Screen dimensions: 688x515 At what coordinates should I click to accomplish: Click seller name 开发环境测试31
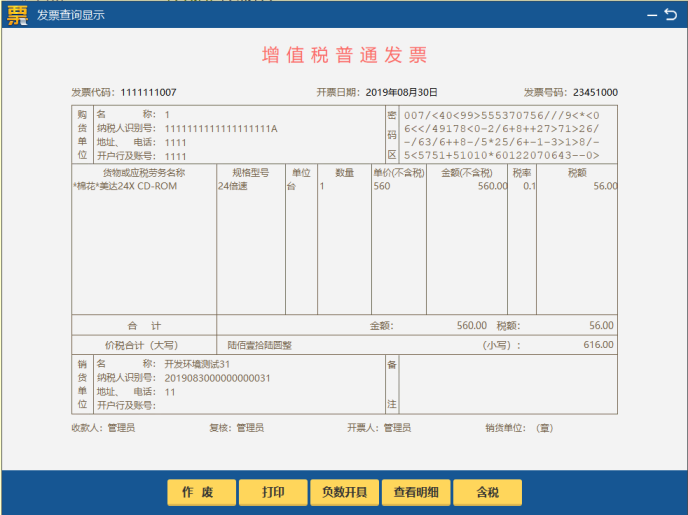(197, 364)
